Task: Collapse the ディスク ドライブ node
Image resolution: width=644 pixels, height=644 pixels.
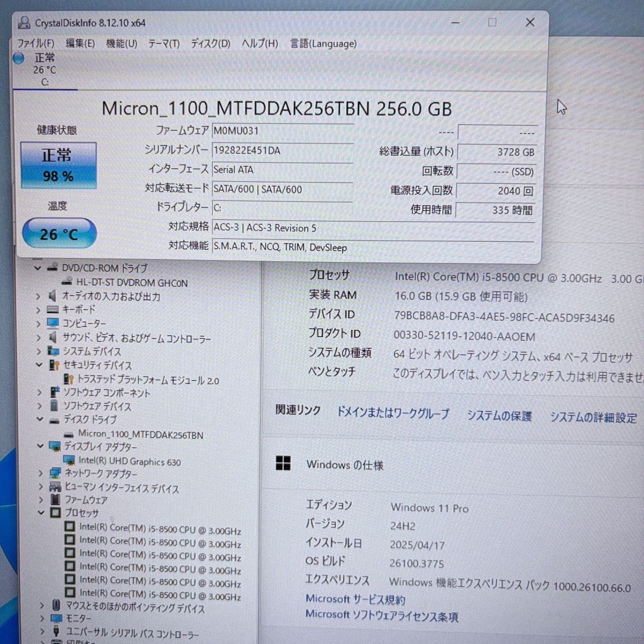Action: pos(40,419)
